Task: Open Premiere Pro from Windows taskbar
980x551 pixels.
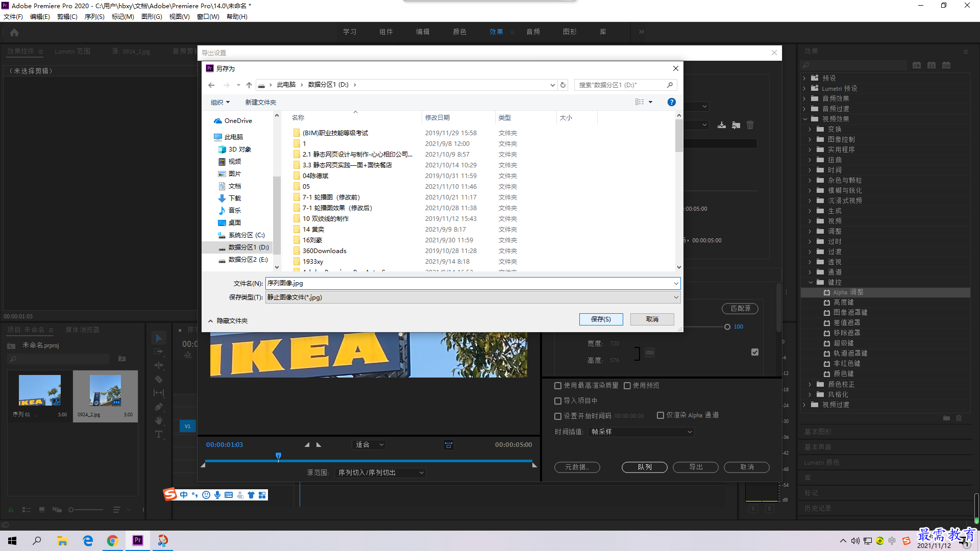Action: pos(138,540)
